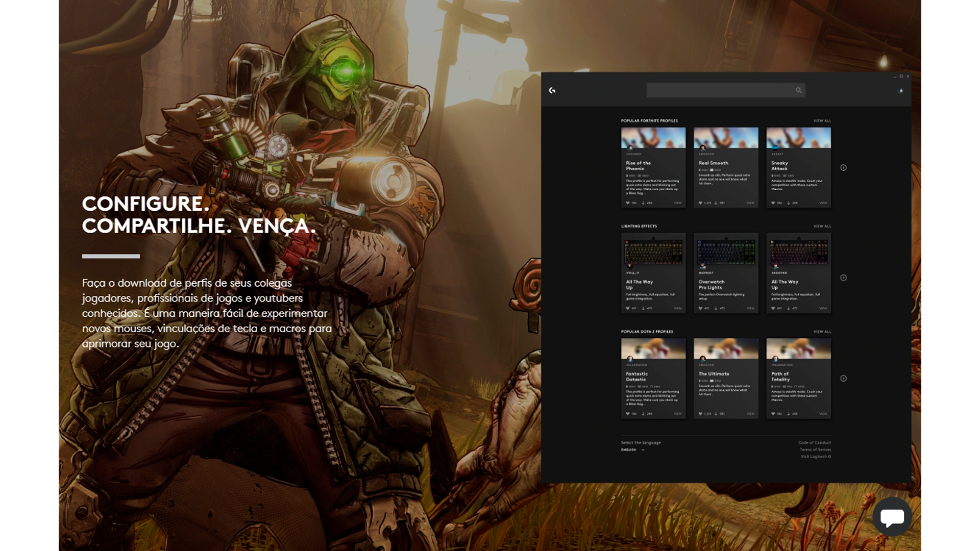Open pink-lit keyboard All The Way Up thumbnail

[798, 251]
